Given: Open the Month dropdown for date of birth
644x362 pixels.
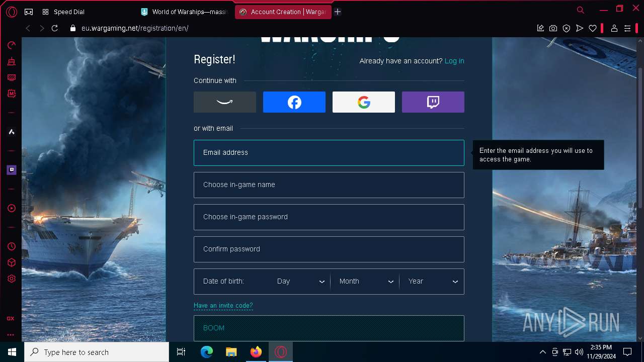Looking at the screenshot, I should 366,282.
